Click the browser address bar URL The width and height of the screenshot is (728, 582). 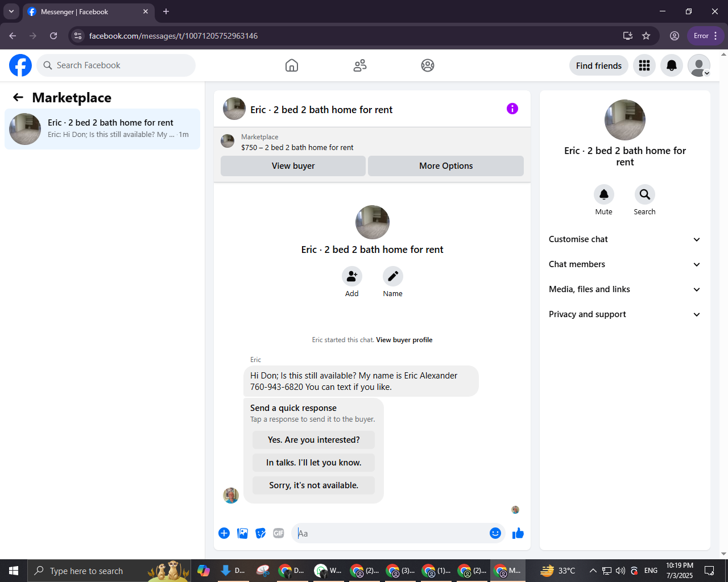pos(173,36)
